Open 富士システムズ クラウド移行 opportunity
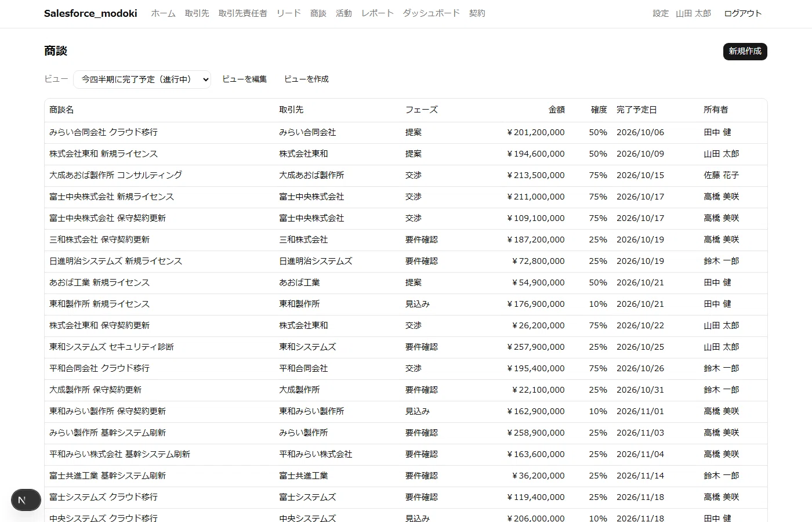The height and width of the screenshot is (522, 812). click(103, 497)
